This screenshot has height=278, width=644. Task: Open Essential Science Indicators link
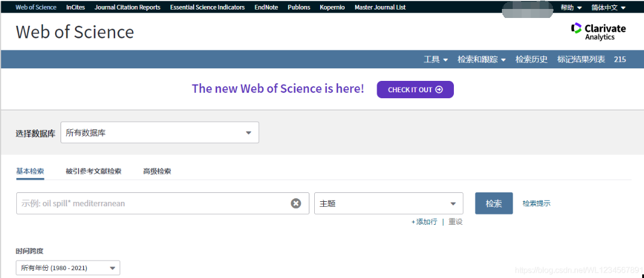(x=207, y=7)
